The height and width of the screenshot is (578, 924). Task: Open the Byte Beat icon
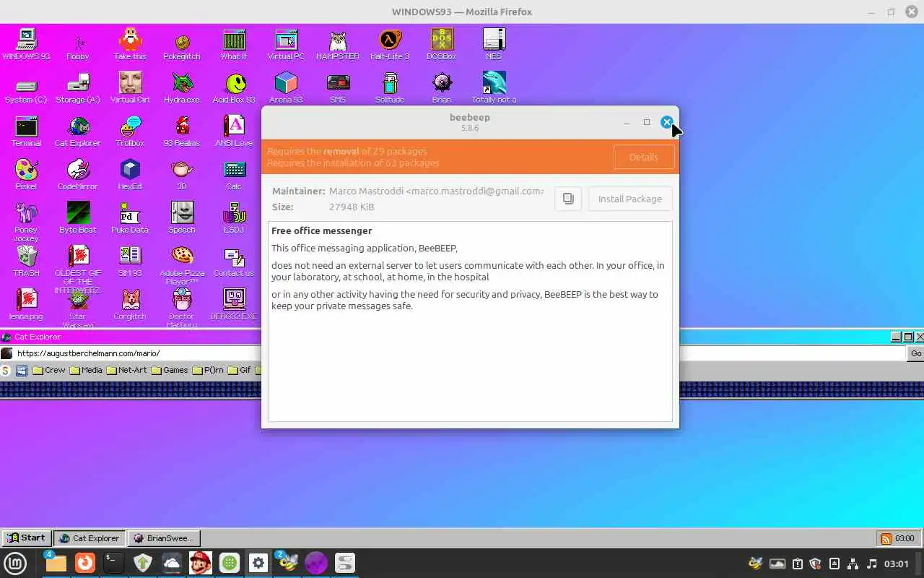[x=77, y=217]
